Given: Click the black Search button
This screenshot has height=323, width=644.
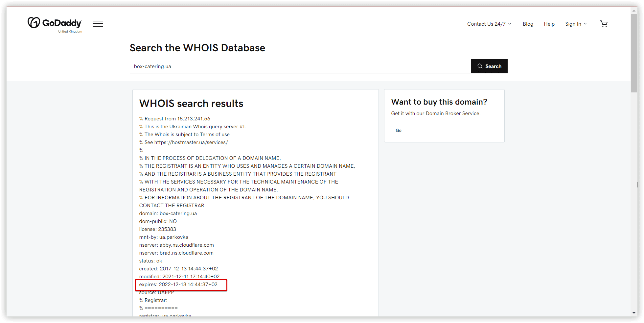Looking at the screenshot, I should click(x=489, y=66).
